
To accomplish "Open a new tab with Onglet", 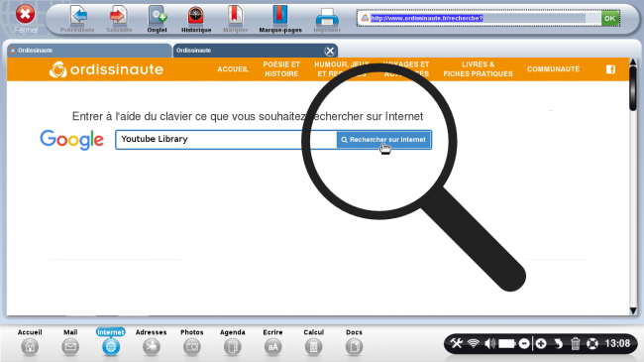I will point(158,19).
